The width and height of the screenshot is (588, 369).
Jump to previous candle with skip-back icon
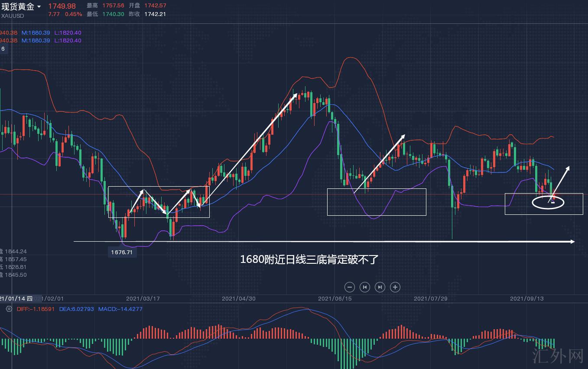click(x=365, y=287)
